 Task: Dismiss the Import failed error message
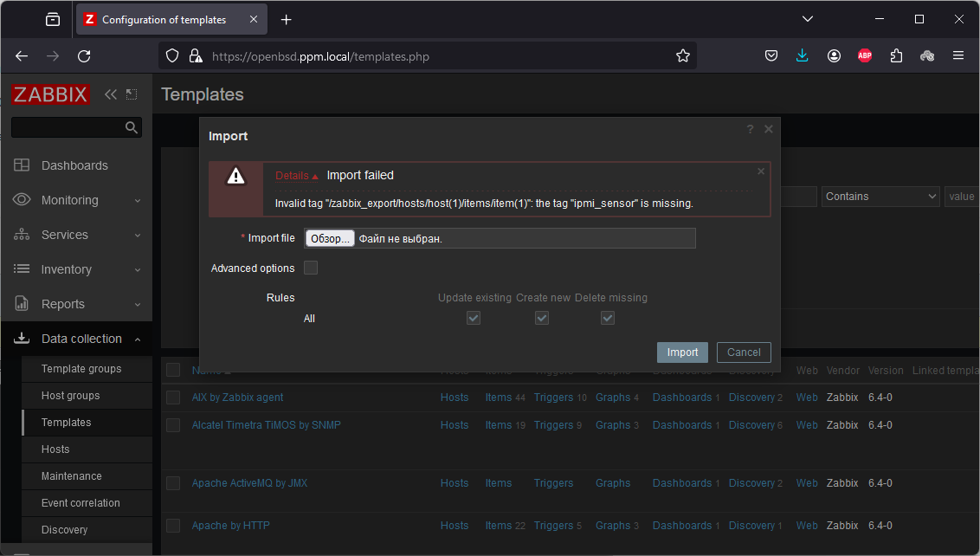761,171
